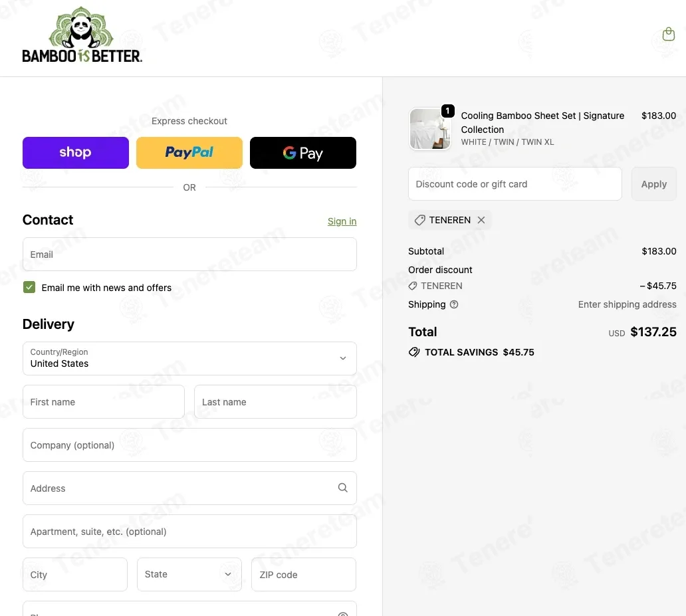Pay with Shop Pay express button
This screenshot has width=686, height=616.
(x=76, y=153)
